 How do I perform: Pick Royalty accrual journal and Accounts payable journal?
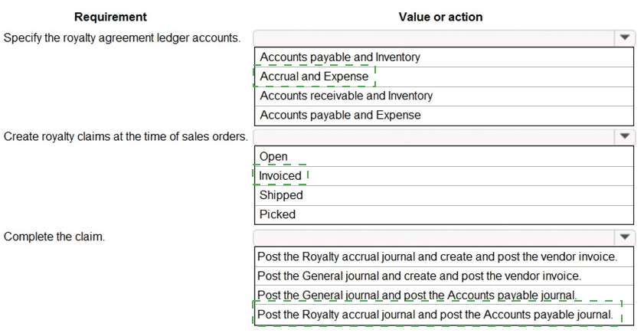click(435, 315)
